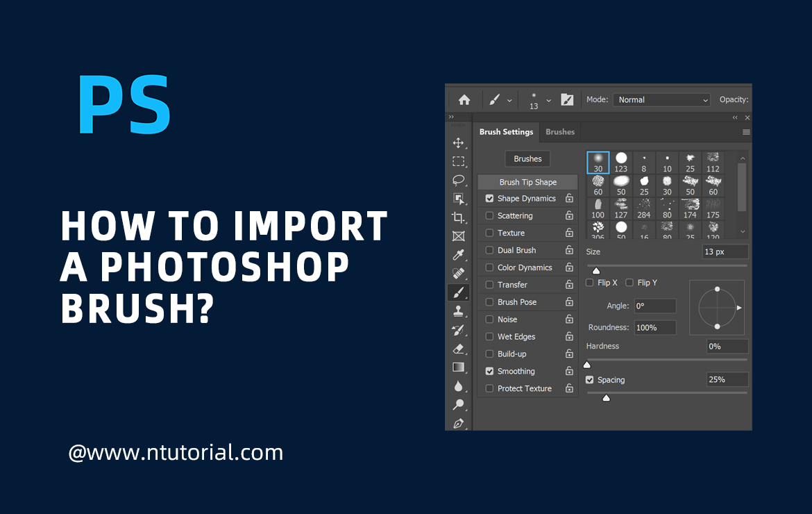Check the Flip X checkbox
Viewport: 812px width, 514px height.
click(x=589, y=283)
